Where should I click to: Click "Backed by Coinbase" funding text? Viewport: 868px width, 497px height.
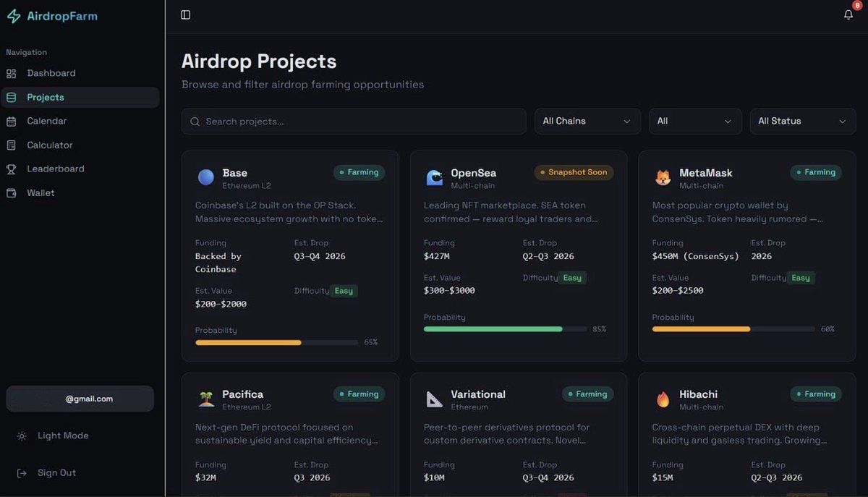pyautogui.click(x=218, y=263)
